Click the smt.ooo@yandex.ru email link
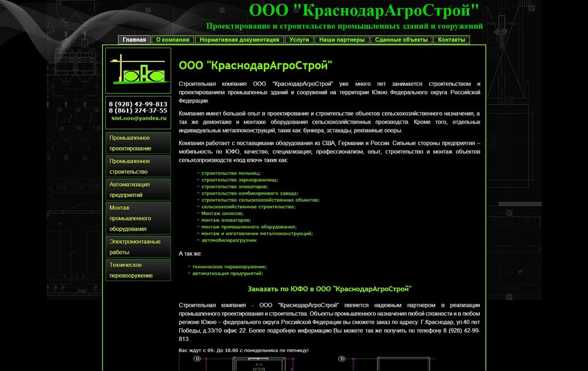Screen dimensions: 588x371 click(139, 118)
